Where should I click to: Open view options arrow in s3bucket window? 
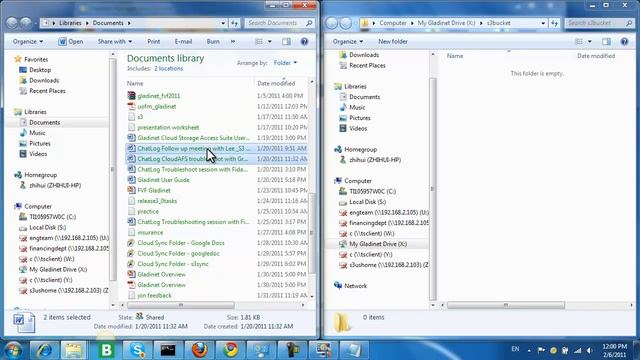point(589,42)
